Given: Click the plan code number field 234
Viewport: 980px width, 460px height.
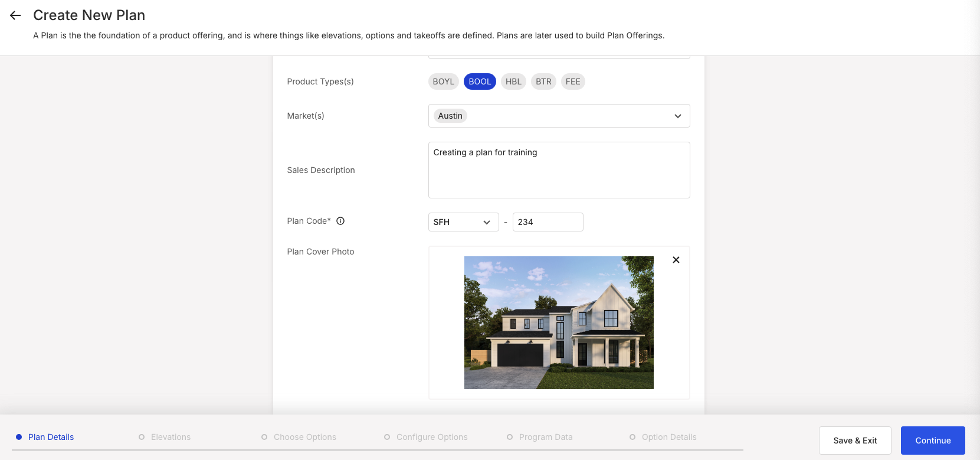Looking at the screenshot, I should (548, 222).
